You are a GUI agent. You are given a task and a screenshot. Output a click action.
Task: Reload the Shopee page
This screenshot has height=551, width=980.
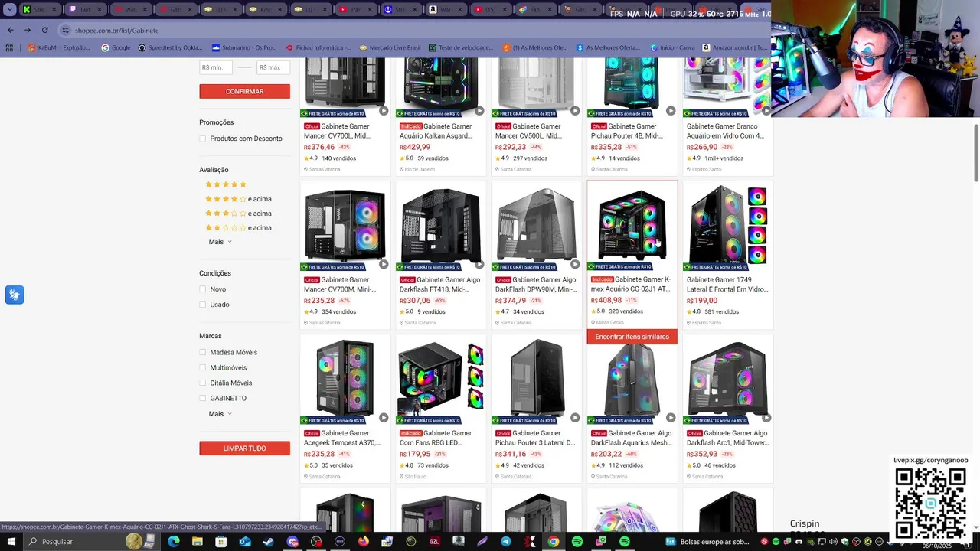click(x=44, y=30)
